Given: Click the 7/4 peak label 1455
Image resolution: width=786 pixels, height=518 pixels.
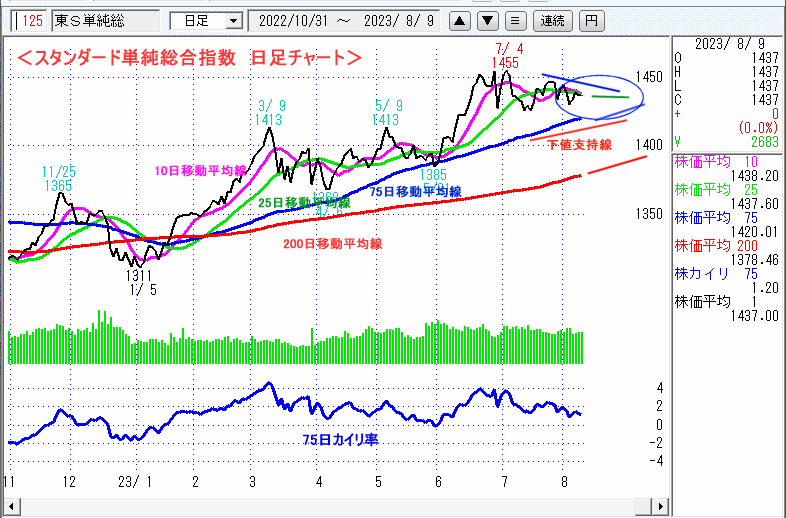Looking at the screenshot, I should click(505, 63).
